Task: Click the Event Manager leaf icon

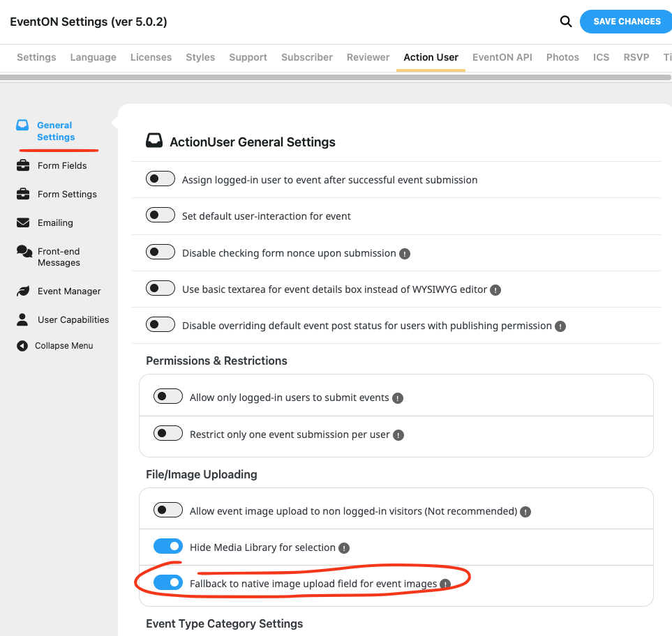Action: [x=24, y=291]
